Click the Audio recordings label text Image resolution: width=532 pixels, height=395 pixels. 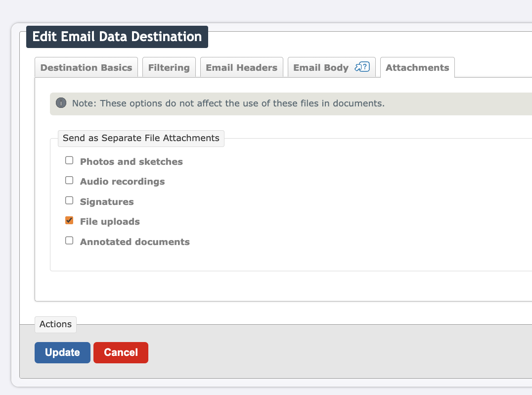pyautogui.click(x=123, y=182)
